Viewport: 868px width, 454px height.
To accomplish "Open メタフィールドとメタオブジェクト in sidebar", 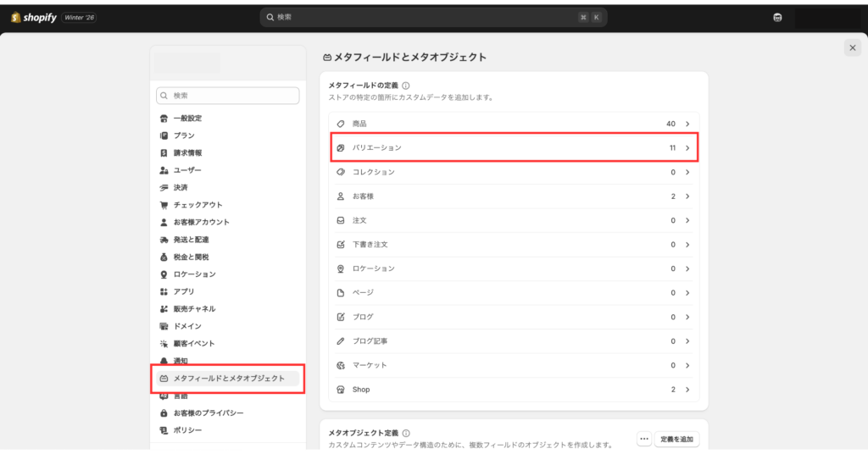I will click(x=227, y=379).
